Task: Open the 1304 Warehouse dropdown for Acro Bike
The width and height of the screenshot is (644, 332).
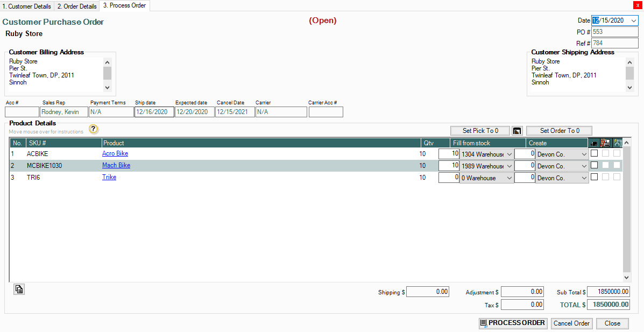Action: coord(509,154)
